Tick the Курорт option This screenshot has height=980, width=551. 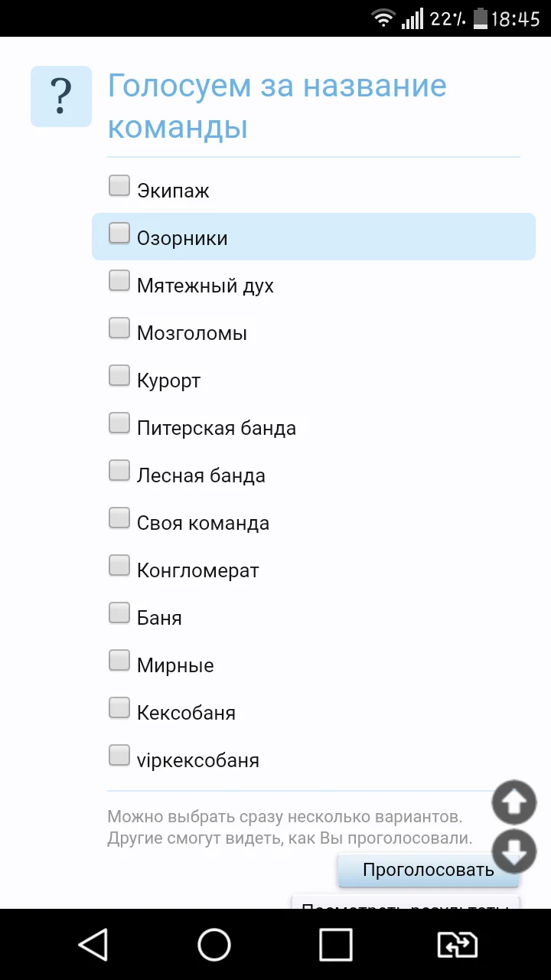click(x=119, y=375)
